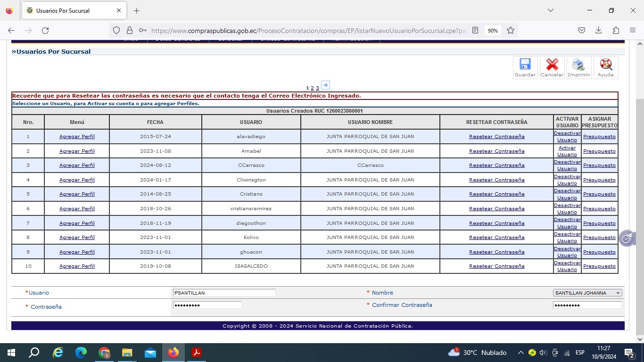Image resolution: width=644 pixels, height=362 pixels.
Task: Open the Firefox list all tabs chevron
Action: pos(550,10)
